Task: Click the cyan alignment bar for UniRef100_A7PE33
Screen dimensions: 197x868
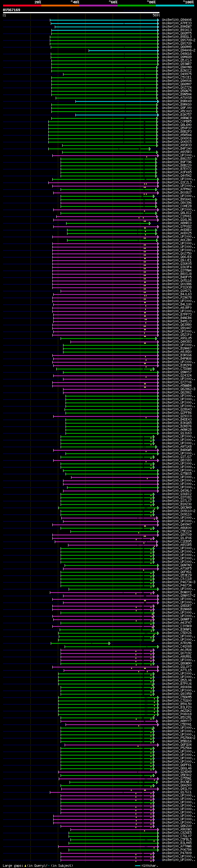Action: [105, 23]
